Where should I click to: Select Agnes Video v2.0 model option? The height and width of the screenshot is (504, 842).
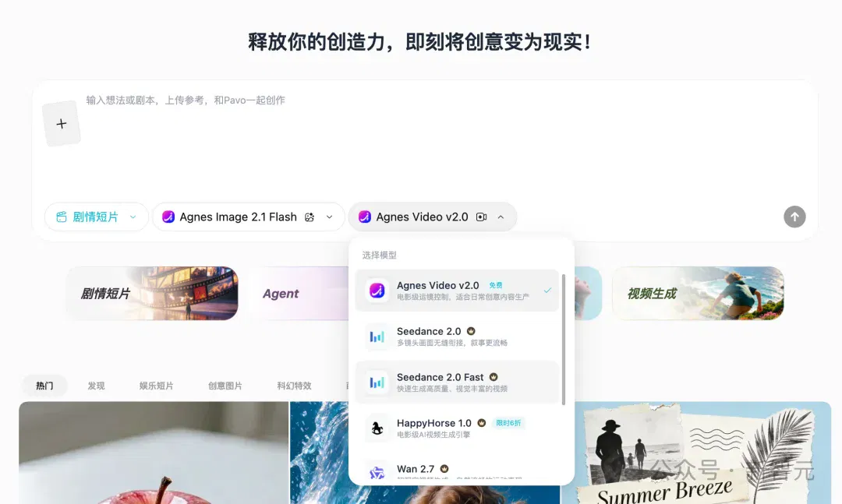(x=457, y=291)
